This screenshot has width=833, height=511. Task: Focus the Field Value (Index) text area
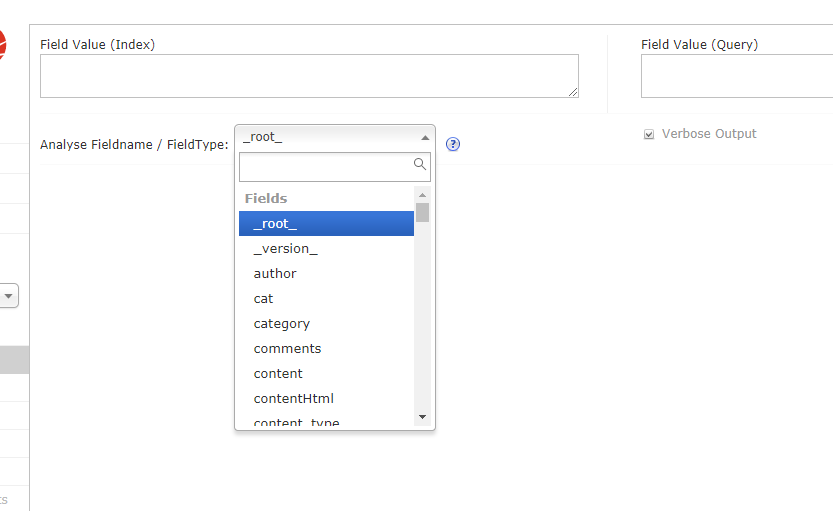(309, 76)
